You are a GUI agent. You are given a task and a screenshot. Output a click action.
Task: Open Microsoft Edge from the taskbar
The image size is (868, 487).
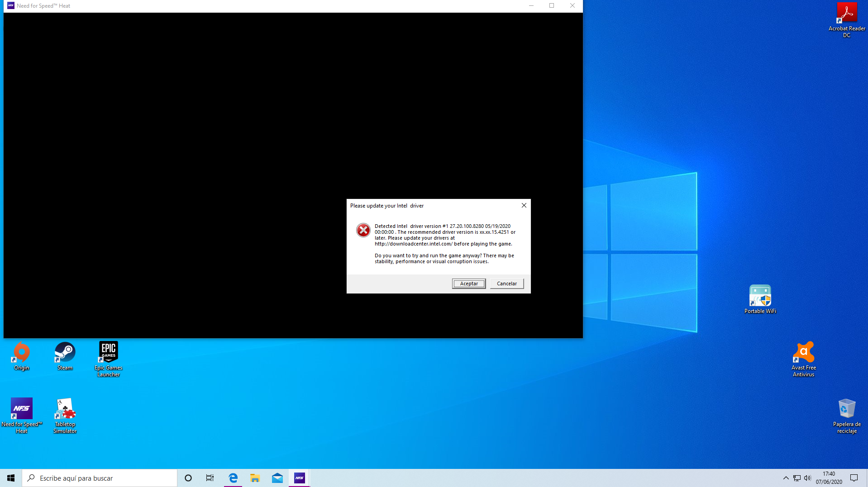coord(233,478)
